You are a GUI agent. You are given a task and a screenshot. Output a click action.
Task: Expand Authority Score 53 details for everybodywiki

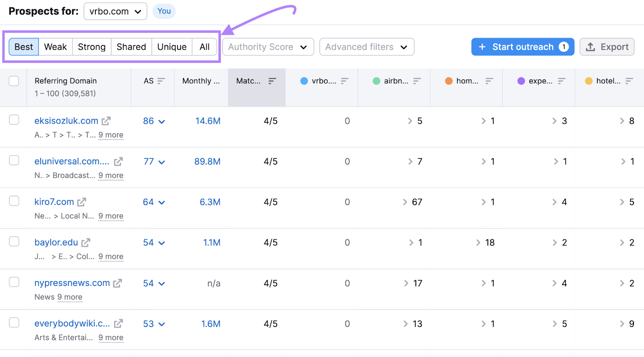click(x=162, y=324)
